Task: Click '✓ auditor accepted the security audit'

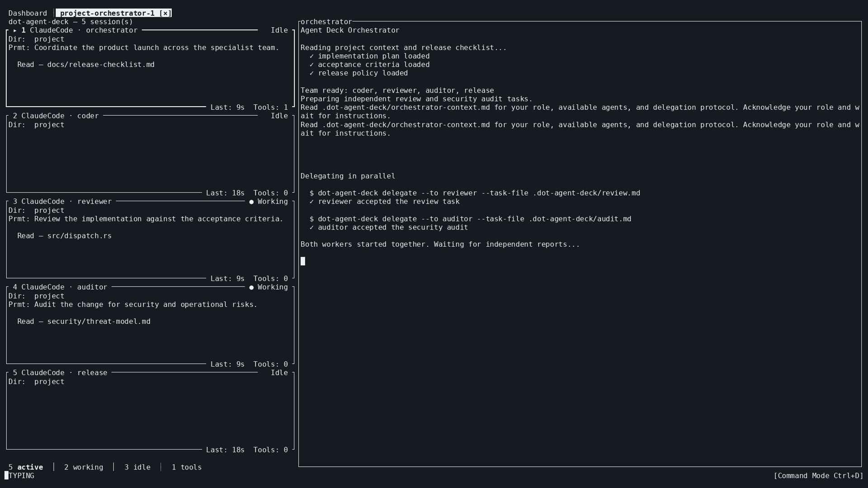Action: tap(389, 227)
